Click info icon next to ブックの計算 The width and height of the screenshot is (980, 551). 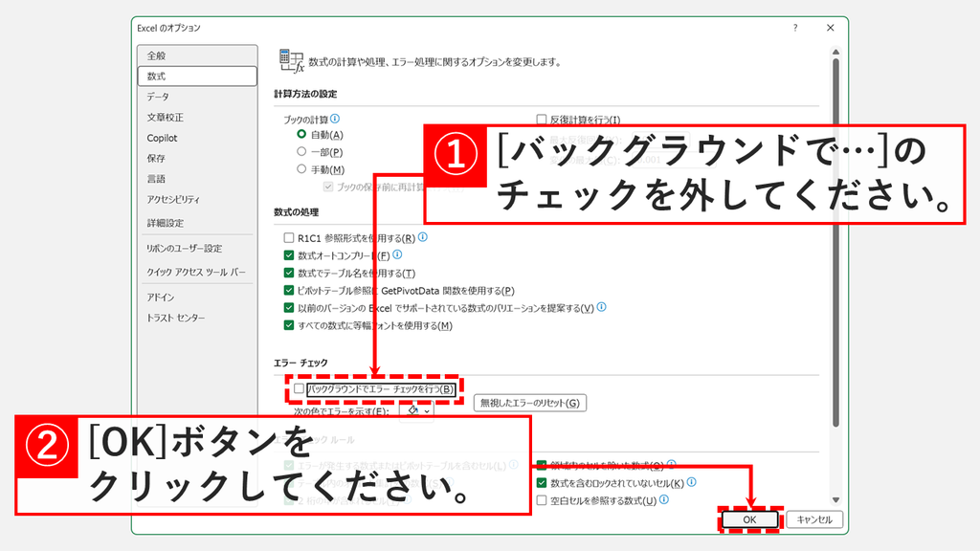coord(335,119)
